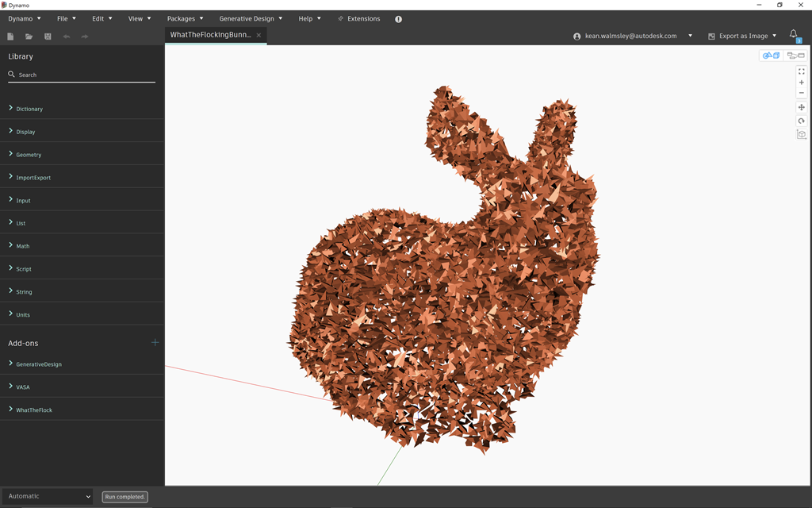
Task: Activate the Orbit rotate icon
Action: 801,121
